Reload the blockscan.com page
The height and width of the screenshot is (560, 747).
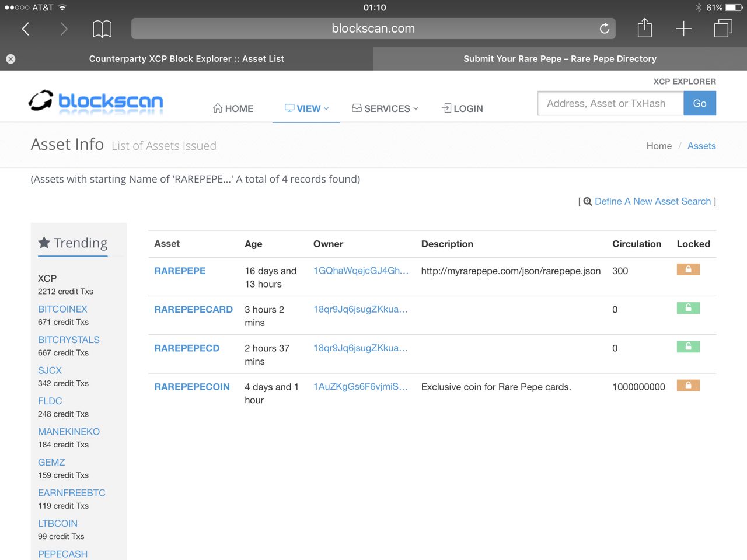(605, 28)
